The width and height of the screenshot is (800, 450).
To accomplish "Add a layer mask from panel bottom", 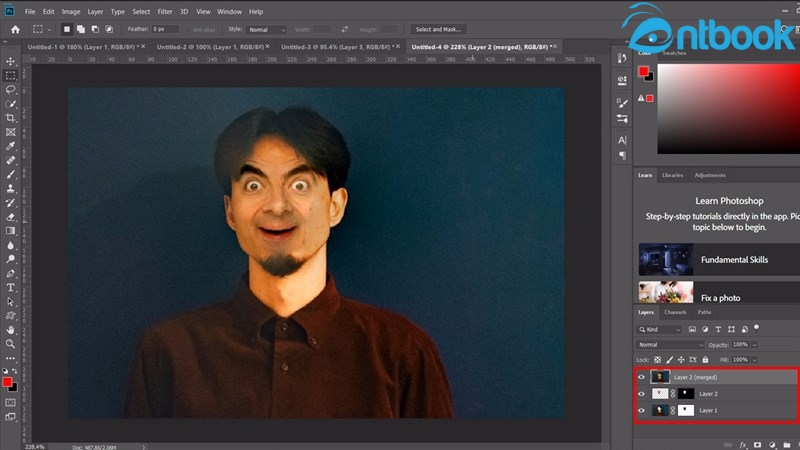I will point(758,445).
